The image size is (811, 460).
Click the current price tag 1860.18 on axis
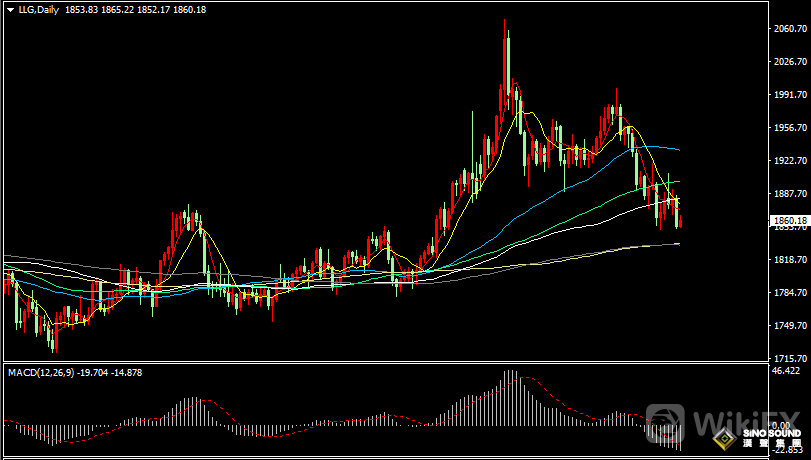(790, 221)
